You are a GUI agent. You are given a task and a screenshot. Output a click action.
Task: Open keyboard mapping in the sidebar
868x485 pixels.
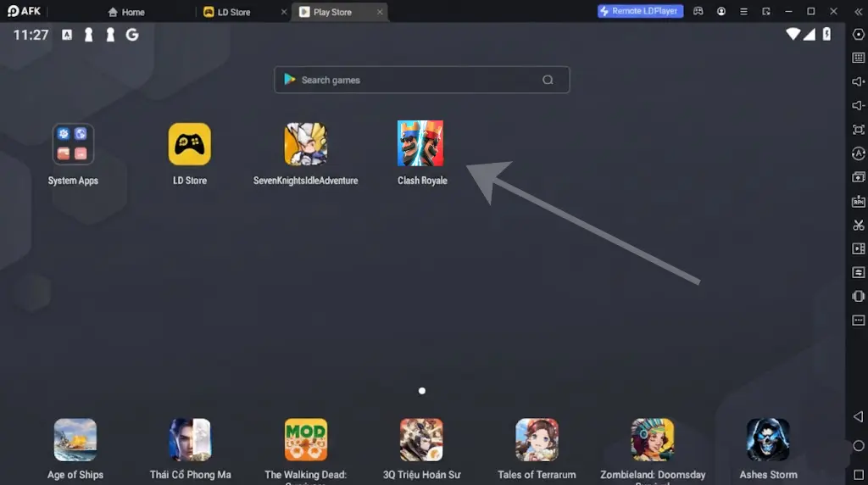tap(858, 58)
